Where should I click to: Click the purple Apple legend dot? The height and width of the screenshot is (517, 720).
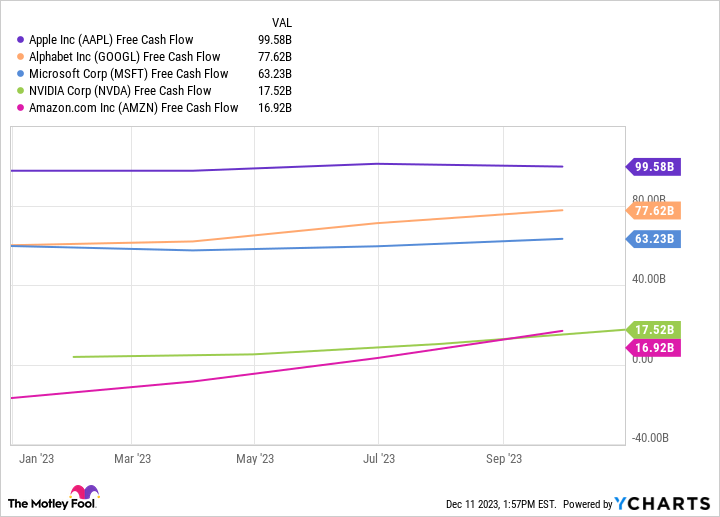(x=20, y=40)
